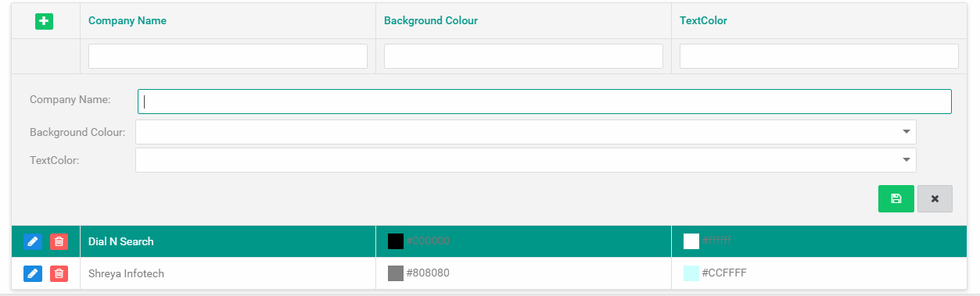Delete the Dial N Search row
This screenshot has width=980, height=296.
point(59,241)
